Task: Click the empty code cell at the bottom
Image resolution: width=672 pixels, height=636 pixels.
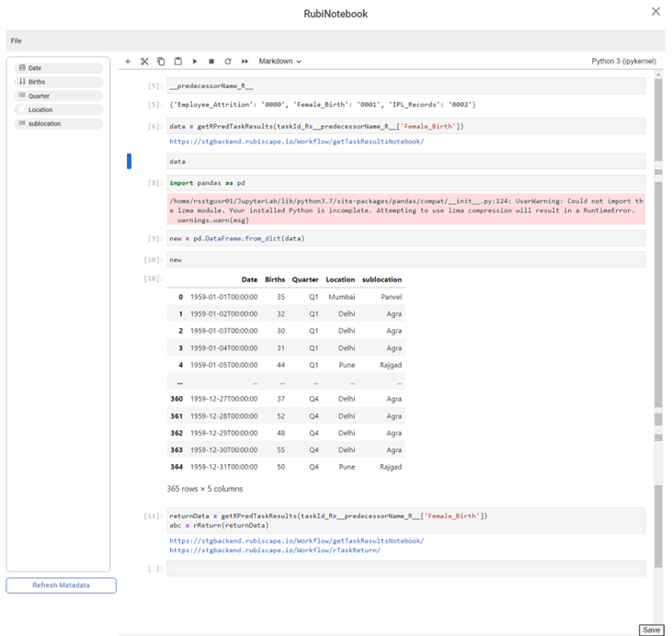Action: (405, 568)
